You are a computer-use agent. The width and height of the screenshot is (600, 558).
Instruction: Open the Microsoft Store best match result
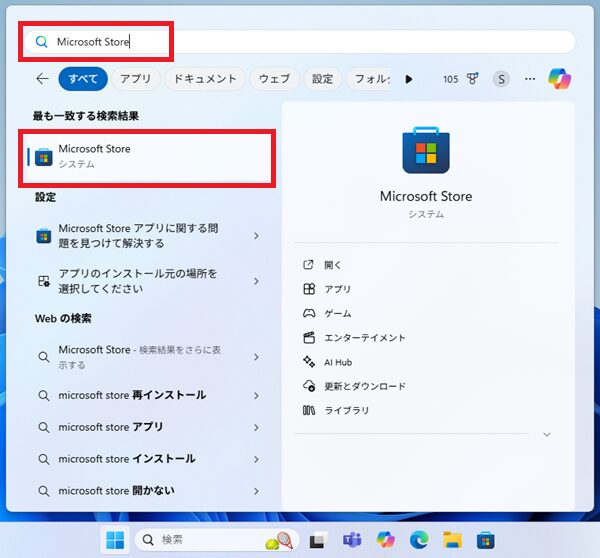coord(147,158)
